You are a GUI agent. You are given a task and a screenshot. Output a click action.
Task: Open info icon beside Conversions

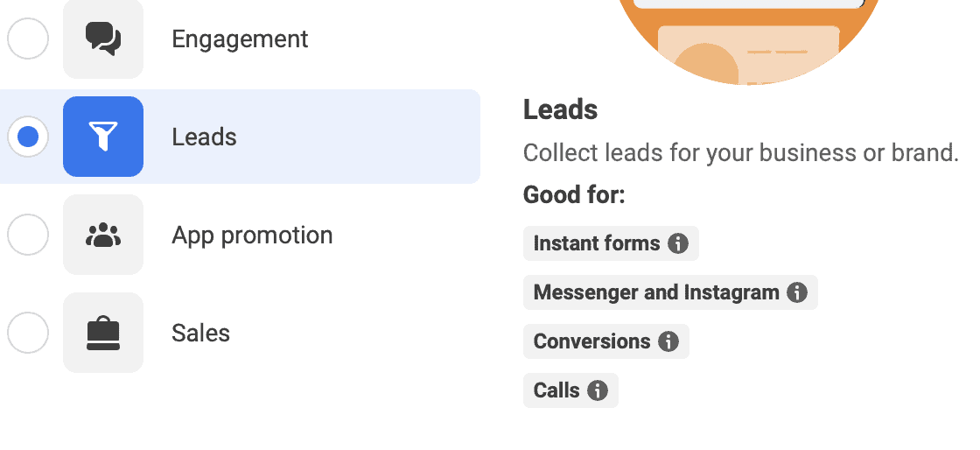click(x=668, y=341)
